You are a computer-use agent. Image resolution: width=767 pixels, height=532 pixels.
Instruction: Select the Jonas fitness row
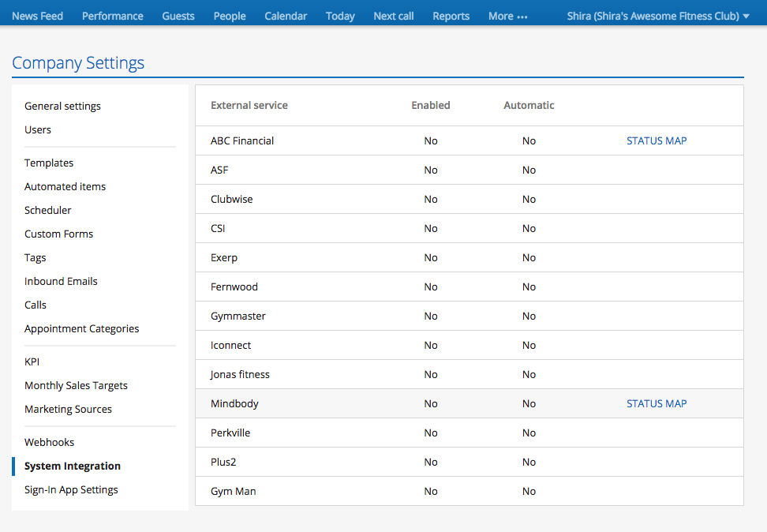[x=469, y=374]
